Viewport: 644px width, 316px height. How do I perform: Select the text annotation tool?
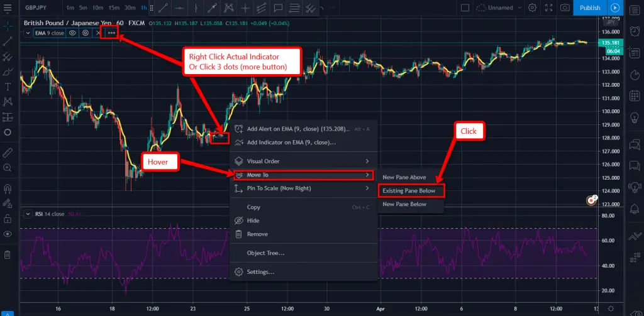8,87
